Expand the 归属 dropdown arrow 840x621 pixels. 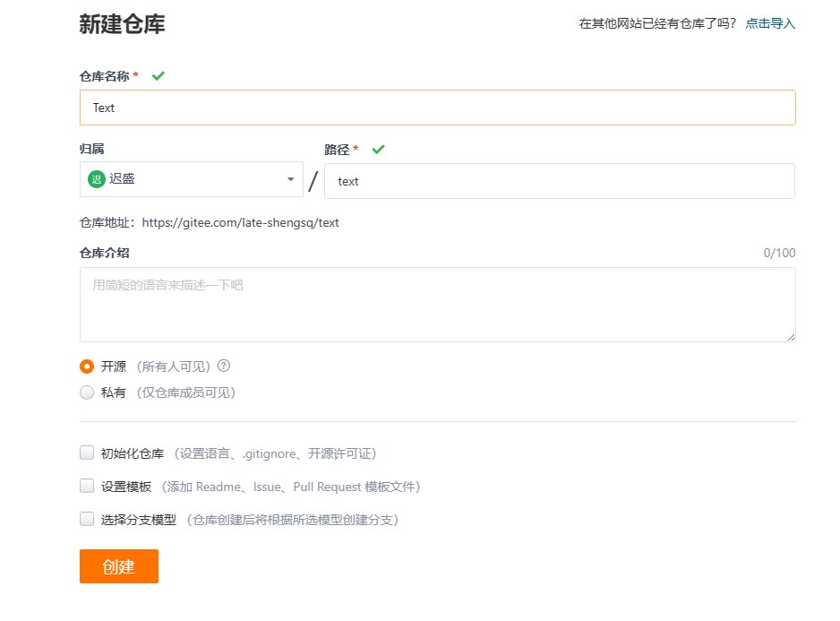point(290,179)
